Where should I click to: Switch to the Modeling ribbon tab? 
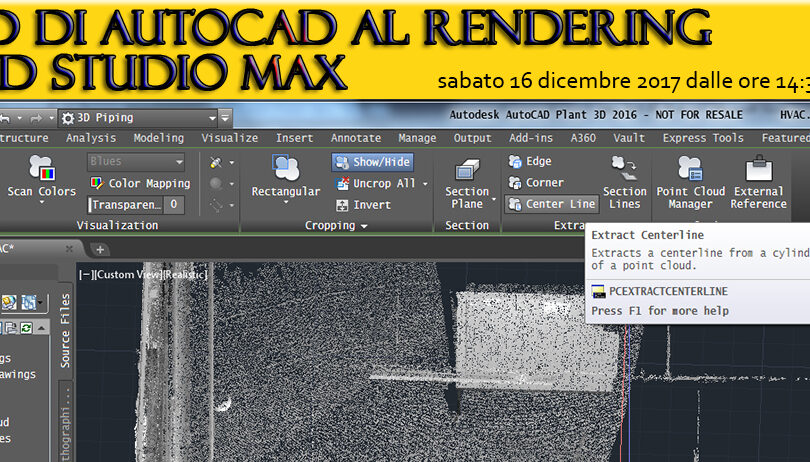click(159, 138)
